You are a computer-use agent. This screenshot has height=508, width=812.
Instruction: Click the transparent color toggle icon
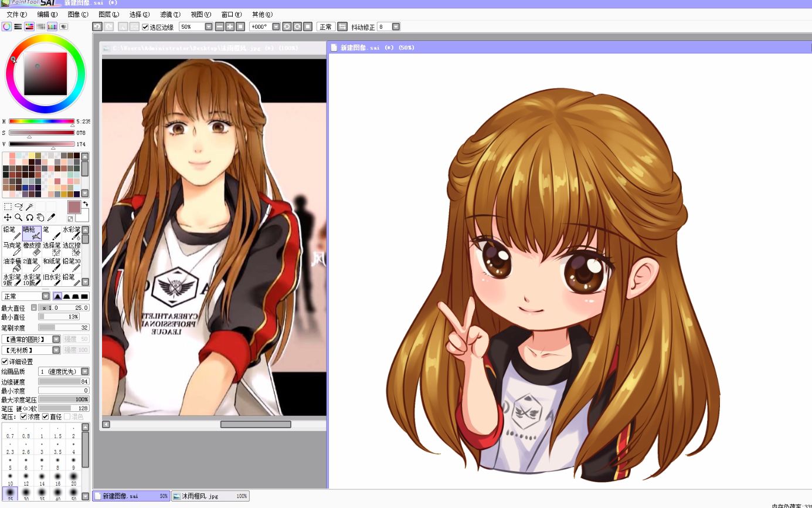point(70,219)
